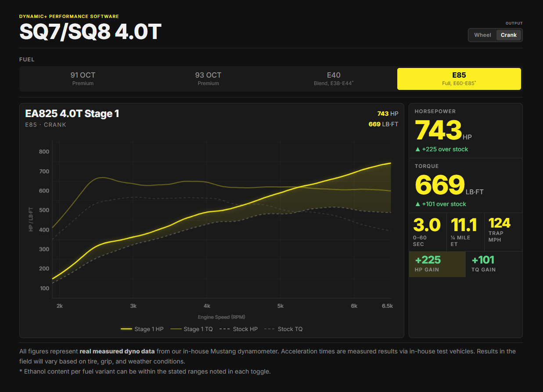Click the green +225 over stock indicator

442,149
